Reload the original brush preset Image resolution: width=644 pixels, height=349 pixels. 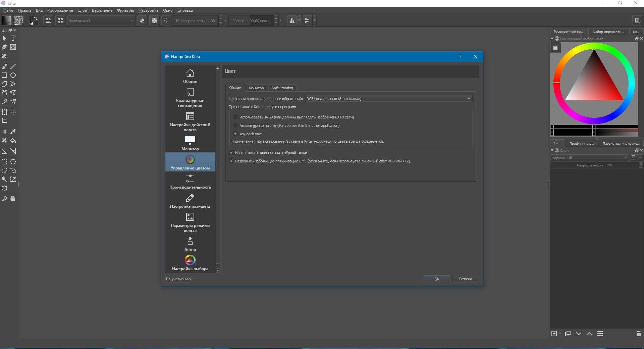point(166,20)
